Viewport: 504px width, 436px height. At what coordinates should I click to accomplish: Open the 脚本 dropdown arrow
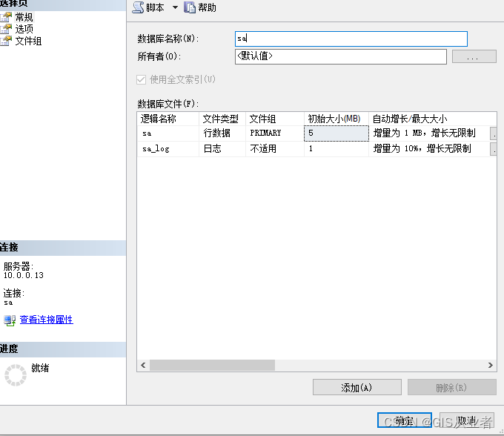(x=175, y=7)
